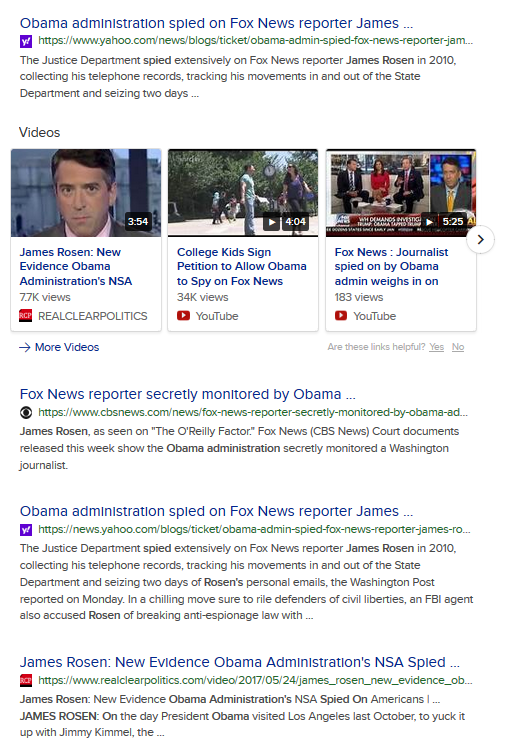507x755 pixels.
Task: Click the Yahoo favicon beside the news.yahoo.com URL
Action: [x=26, y=530]
